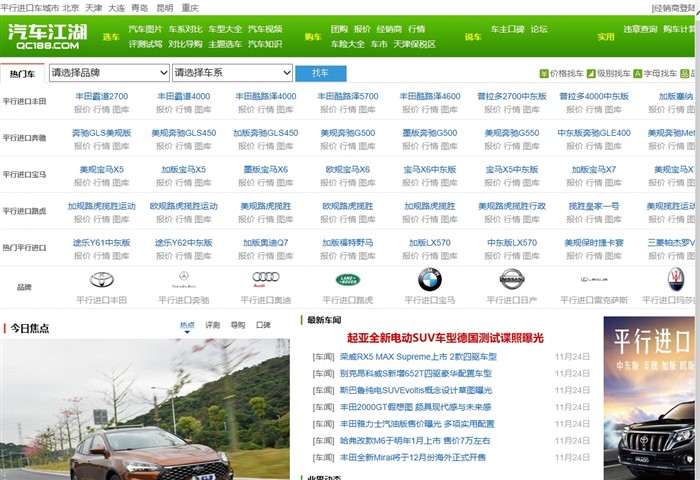Screen dimensions: 700x480
Task: Open the 加版奥迪Q7 model link
Action: (266, 242)
